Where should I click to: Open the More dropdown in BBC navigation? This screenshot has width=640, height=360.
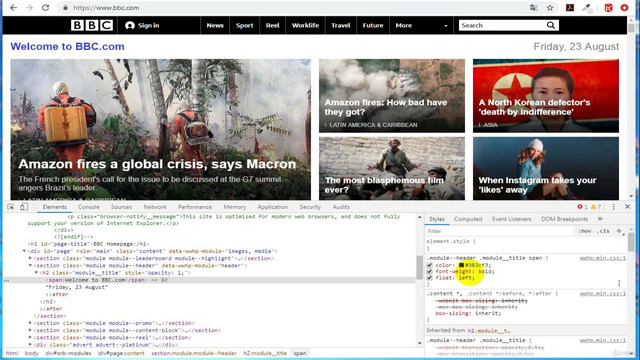pos(421,25)
